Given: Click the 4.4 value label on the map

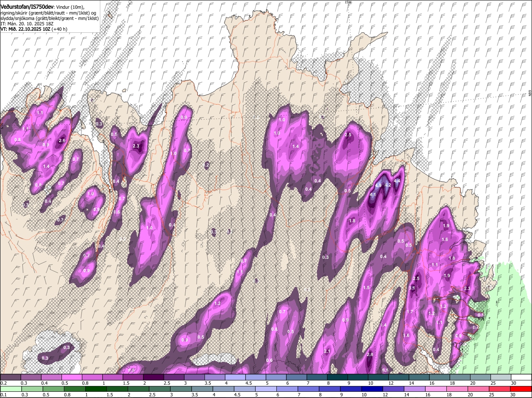Looking at the screenshot, I should point(397,181).
